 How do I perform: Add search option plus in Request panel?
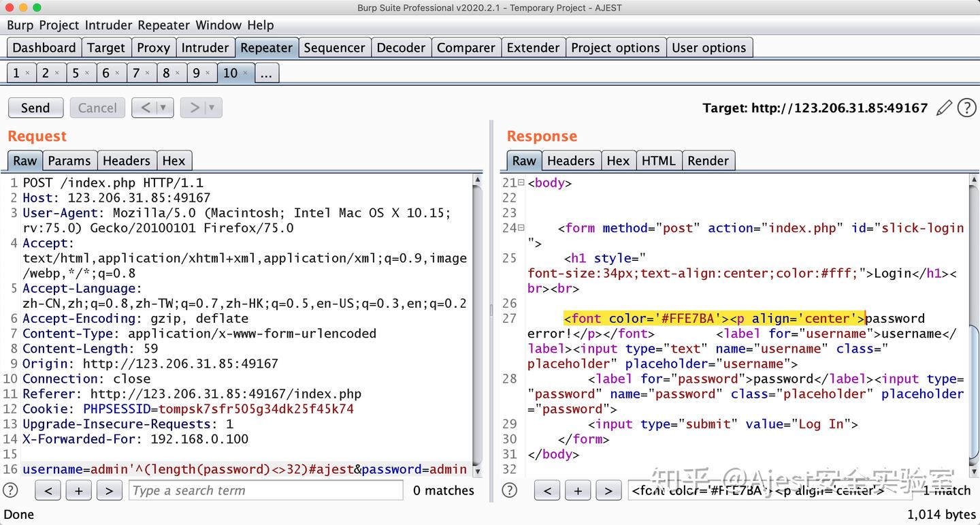(x=78, y=490)
